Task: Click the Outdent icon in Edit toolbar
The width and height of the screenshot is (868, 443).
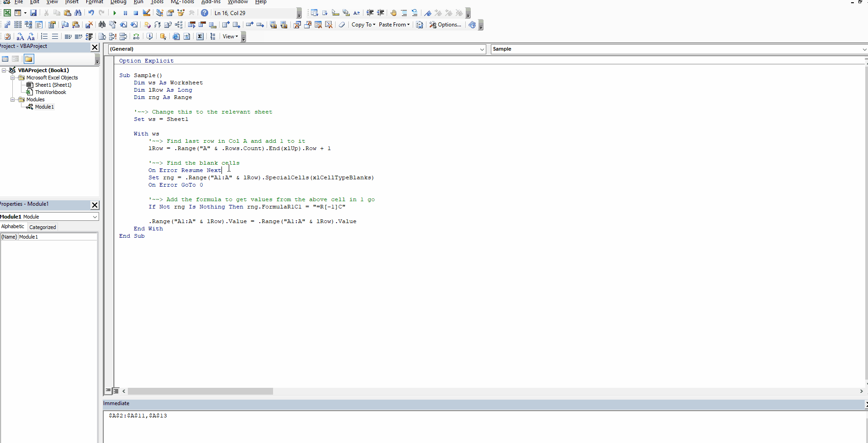Action: pyautogui.click(x=380, y=13)
